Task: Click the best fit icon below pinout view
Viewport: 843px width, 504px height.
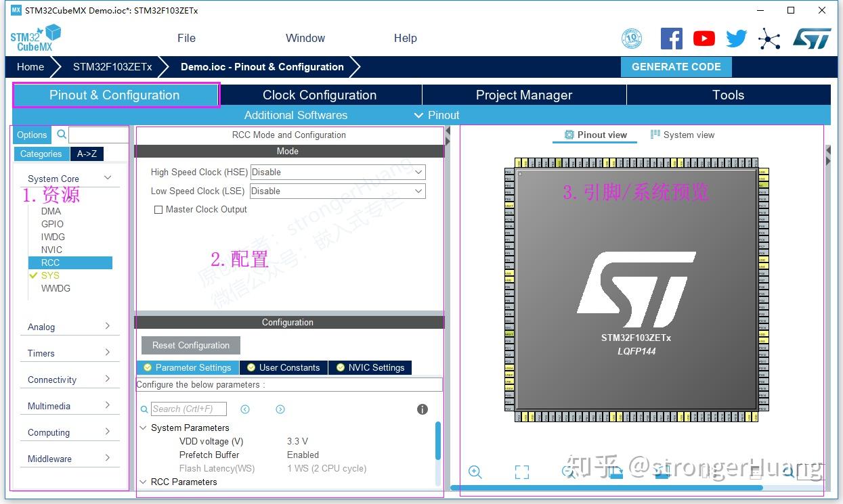Action: tap(521, 472)
